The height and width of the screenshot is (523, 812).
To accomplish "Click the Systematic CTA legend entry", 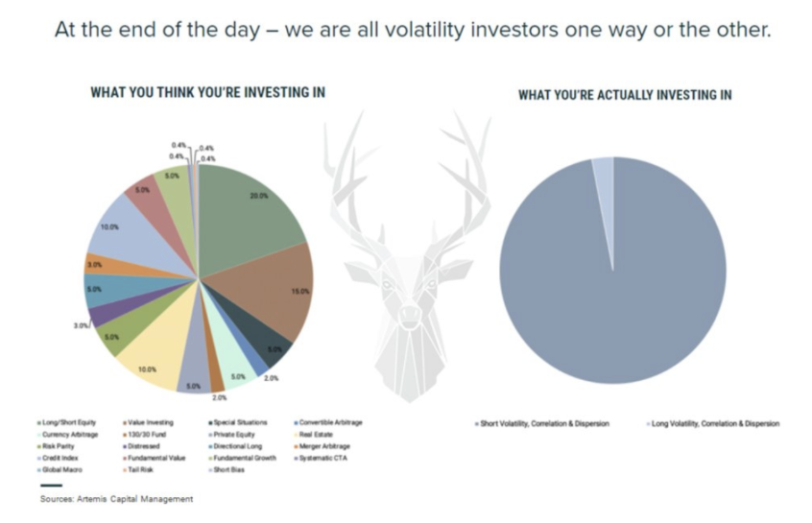I will 320,459.
